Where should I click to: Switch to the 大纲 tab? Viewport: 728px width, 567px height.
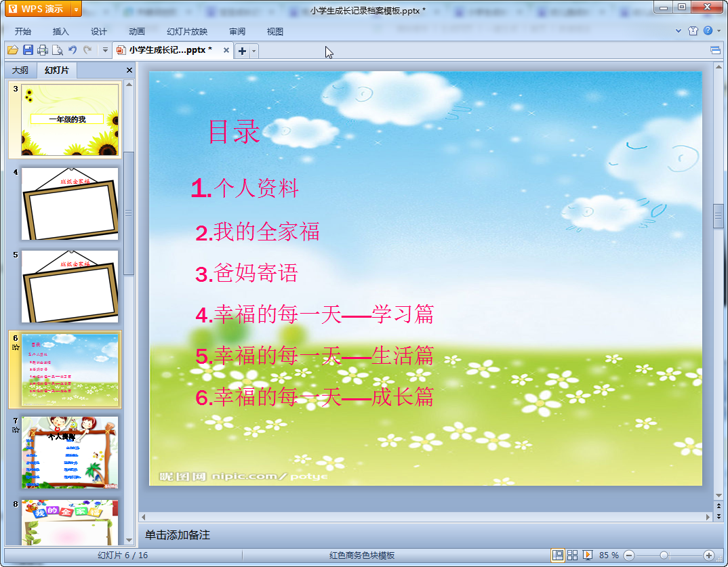pos(20,70)
